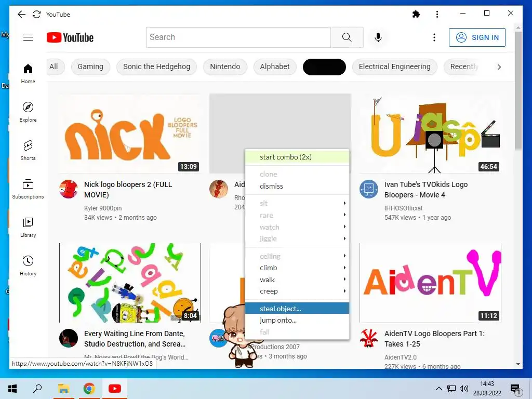Open Ivan Tube's TVOkids Logo Bloopers title
Screen dimensions: 532x399
pos(426,190)
